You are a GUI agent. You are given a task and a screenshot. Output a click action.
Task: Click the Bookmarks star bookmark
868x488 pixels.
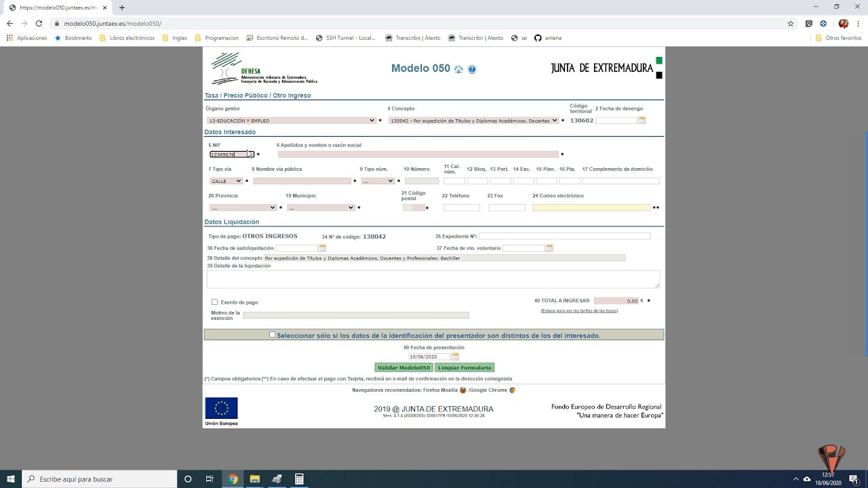point(73,38)
